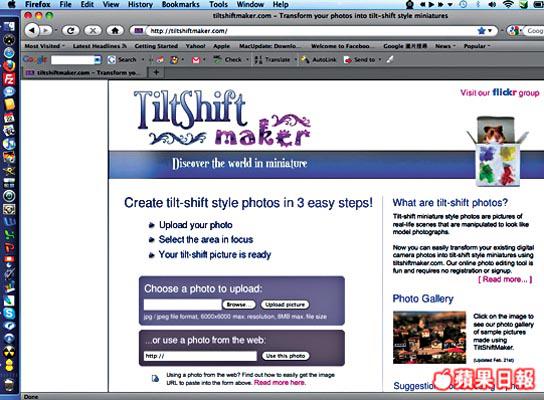Bookmark this page with the star icon
Viewport: 544px width, 400px height.
coord(481,31)
